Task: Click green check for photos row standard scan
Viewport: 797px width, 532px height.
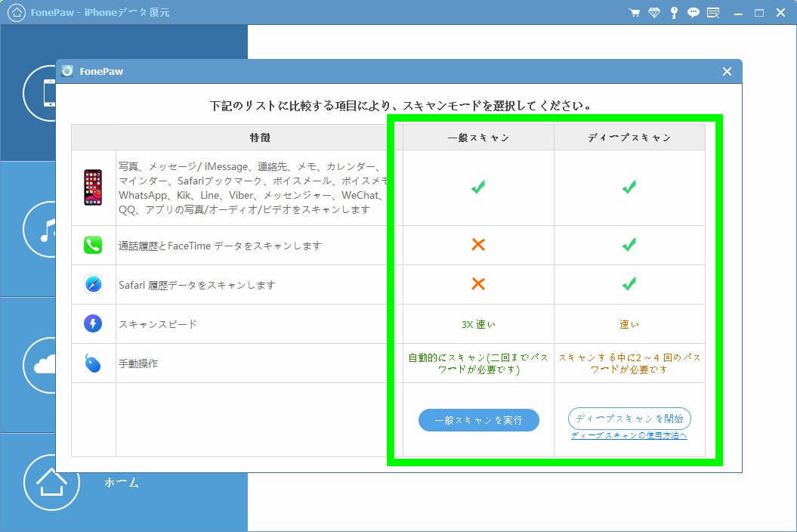Action: 478,187
